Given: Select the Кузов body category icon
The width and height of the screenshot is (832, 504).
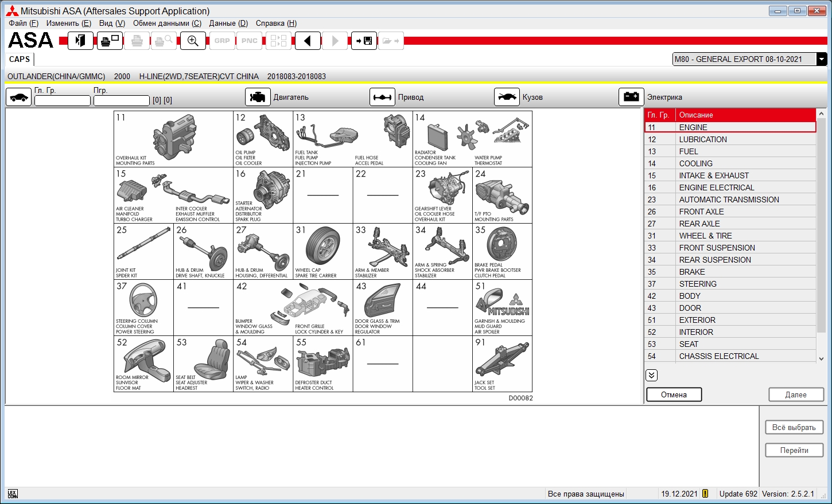Looking at the screenshot, I should [507, 97].
